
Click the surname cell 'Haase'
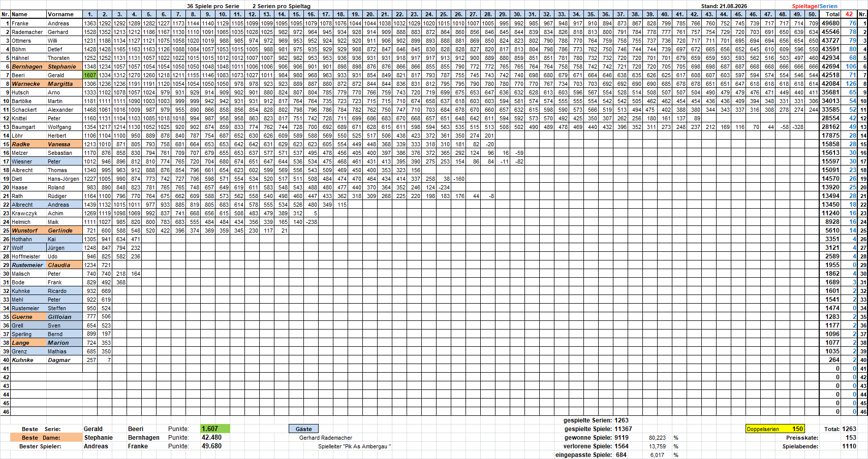28,187
